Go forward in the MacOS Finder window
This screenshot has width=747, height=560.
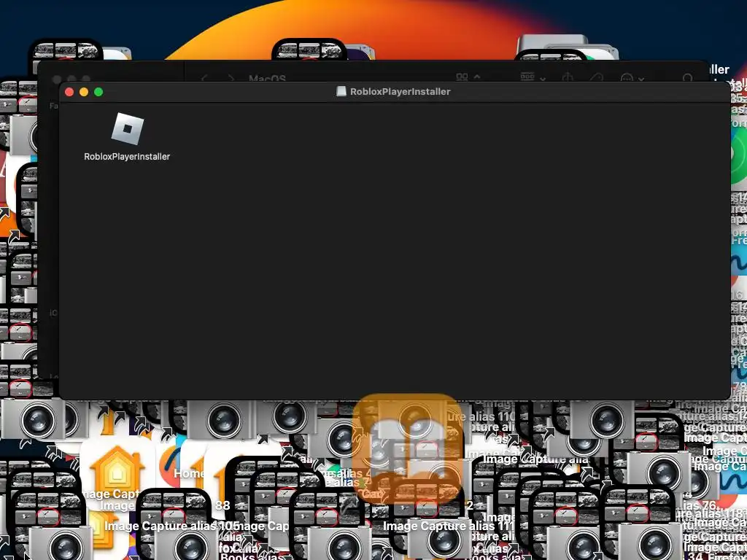pos(231,77)
